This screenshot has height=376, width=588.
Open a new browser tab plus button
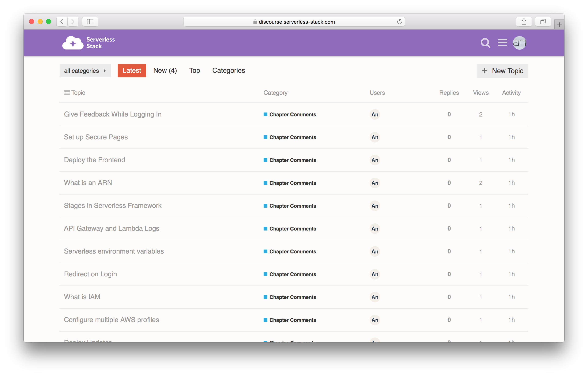tap(559, 25)
